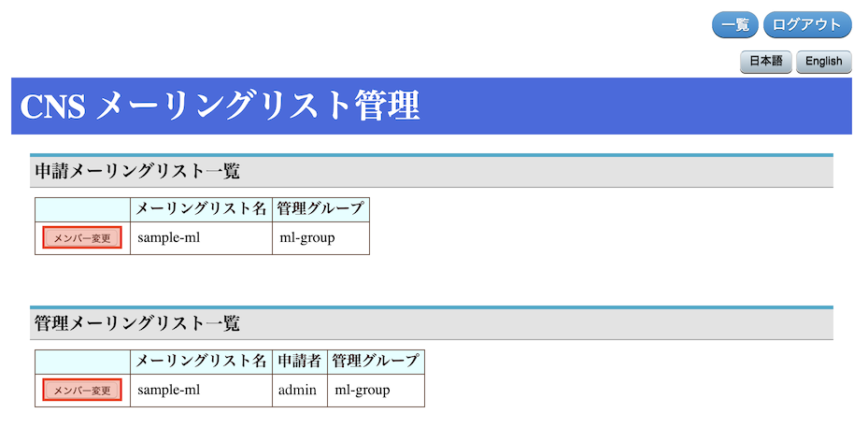
Task: Click the blank header cell in the 申請 table
Action: click(x=82, y=209)
